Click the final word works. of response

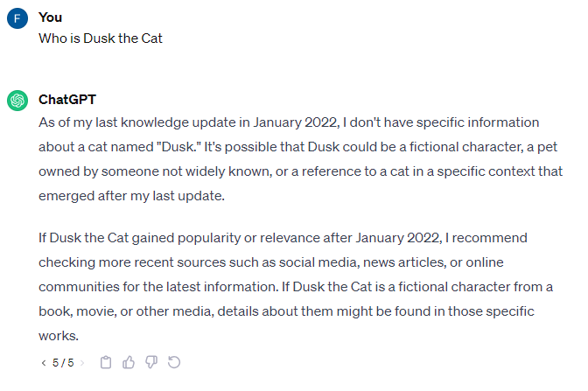point(59,336)
